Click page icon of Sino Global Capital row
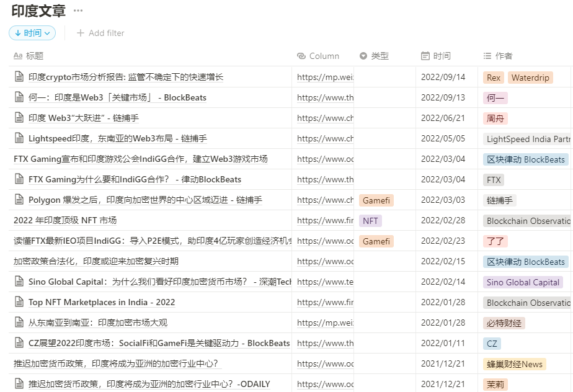 pyautogui.click(x=19, y=282)
